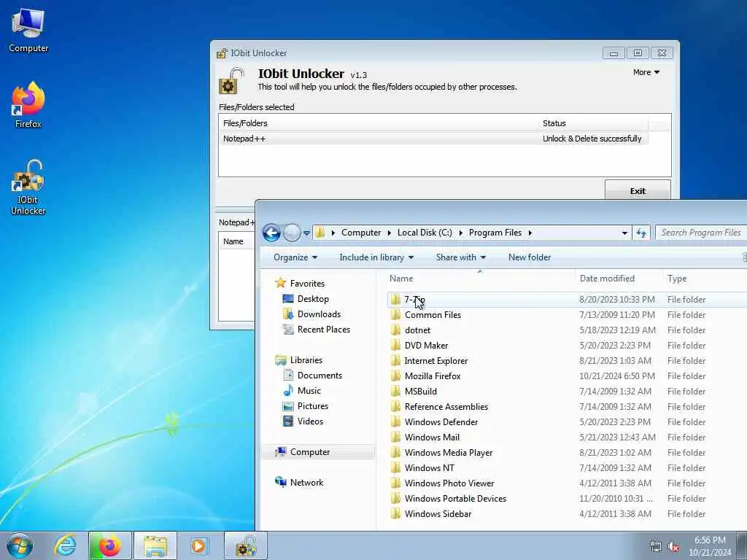The width and height of the screenshot is (747, 560).
Task: Select the DVD Maker folder row
Action: (567, 345)
